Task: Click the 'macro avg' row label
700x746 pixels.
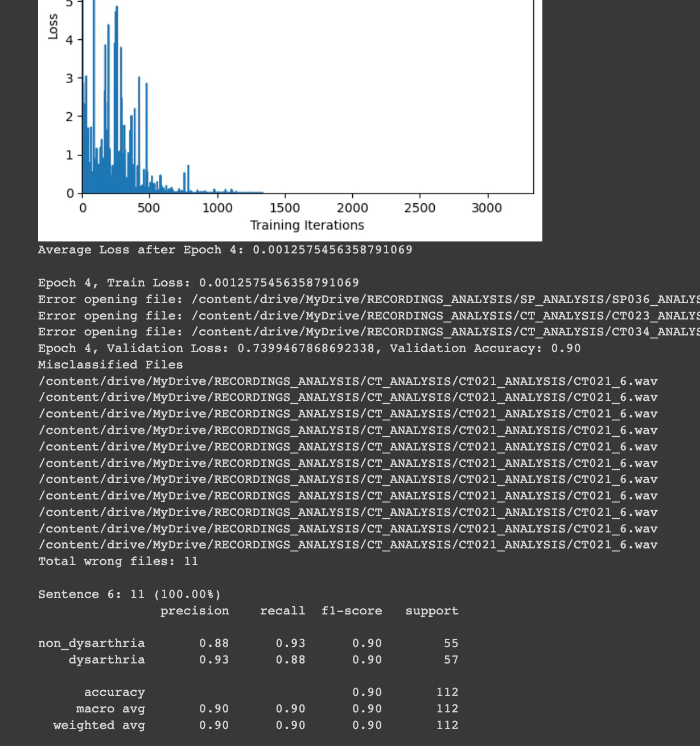Action: (x=110, y=709)
